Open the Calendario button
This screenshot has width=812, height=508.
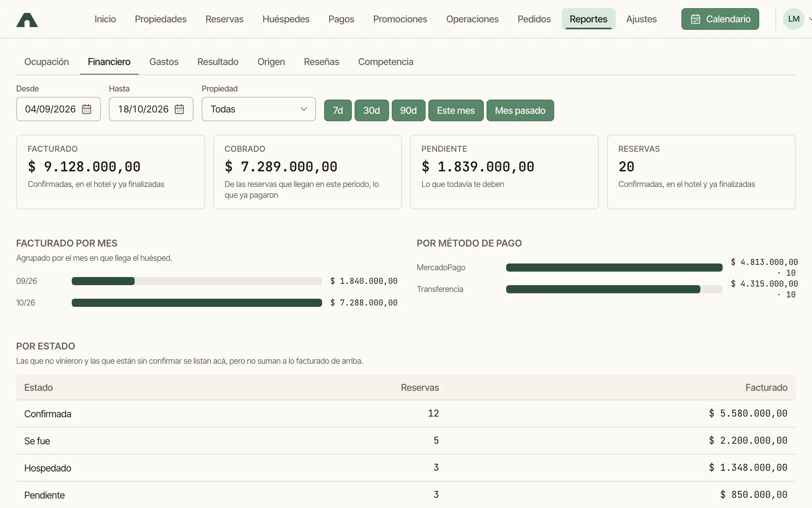[x=720, y=19]
